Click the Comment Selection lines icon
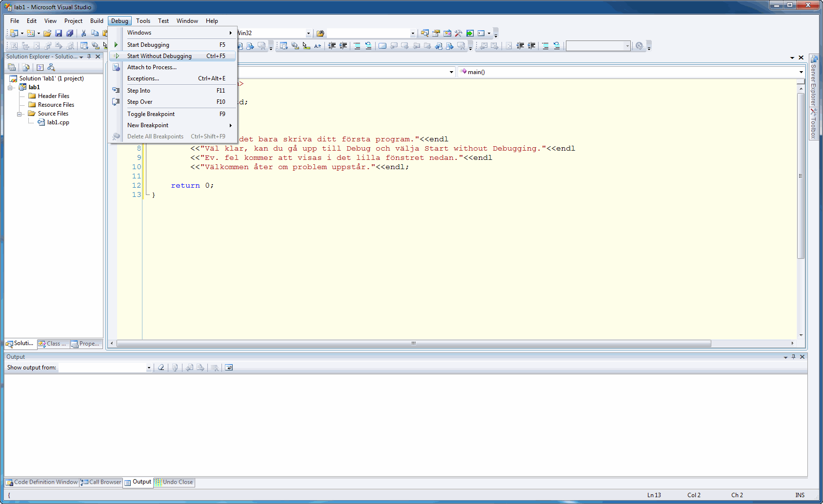 (x=357, y=46)
